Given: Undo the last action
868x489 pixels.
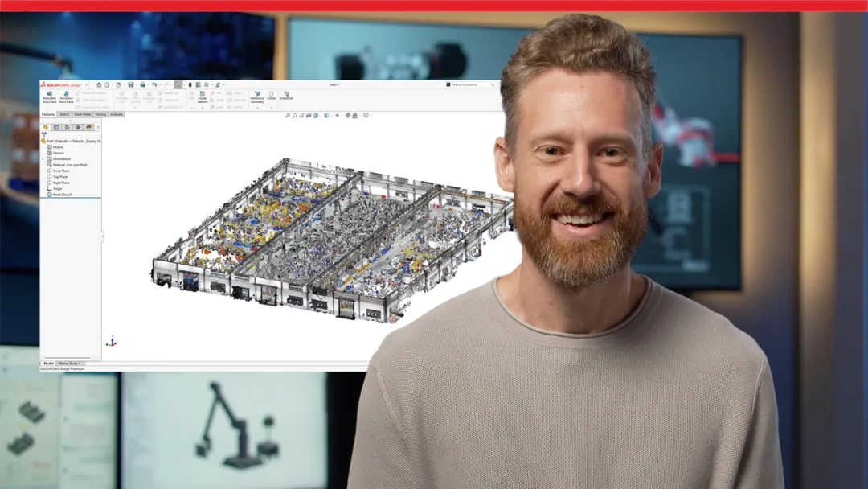Looking at the screenshot, I should click(154, 84).
